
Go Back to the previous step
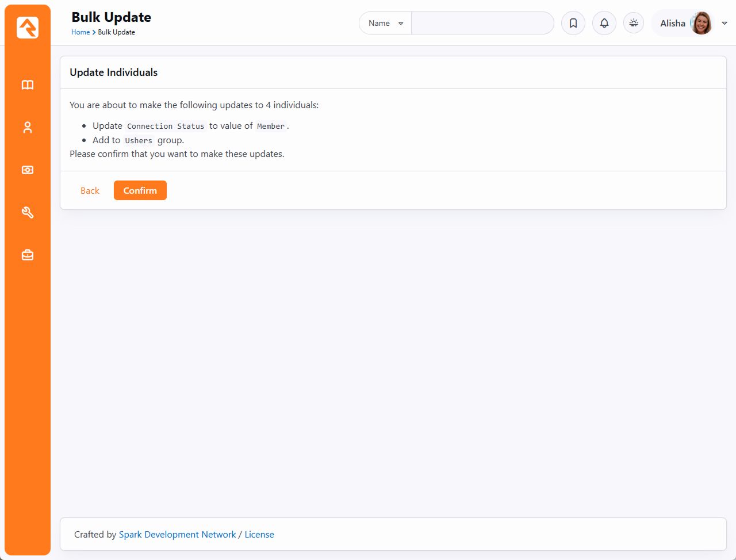point(90,191)
